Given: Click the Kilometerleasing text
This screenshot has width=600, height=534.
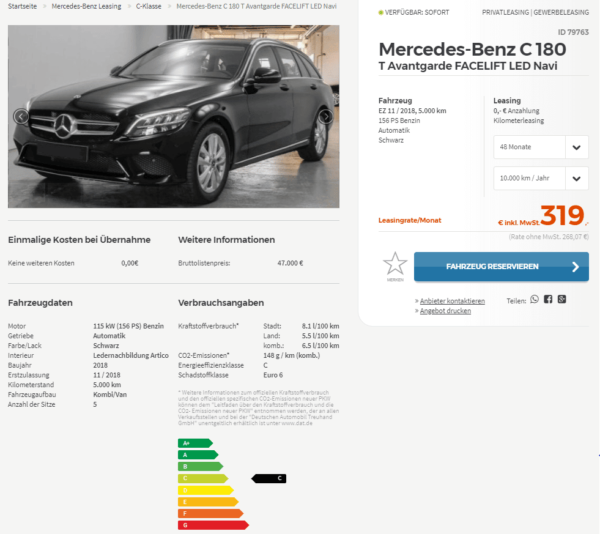Looking at the screenshot, I should [x=518, y=120].
